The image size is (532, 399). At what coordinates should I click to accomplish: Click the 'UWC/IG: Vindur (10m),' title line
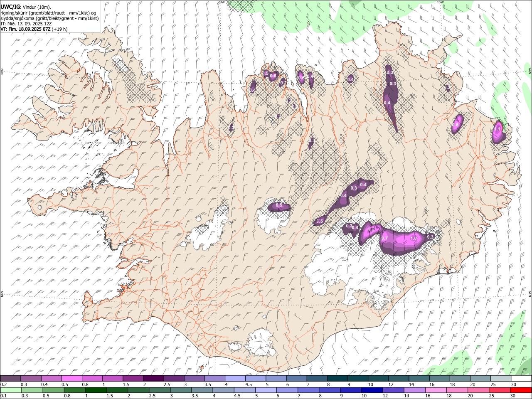point(25,7)
